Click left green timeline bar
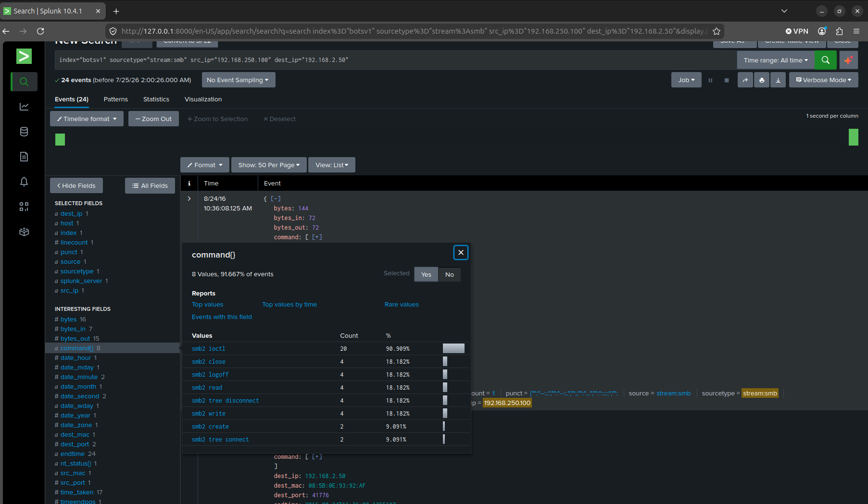868x504 pixels. click(60, 140)
